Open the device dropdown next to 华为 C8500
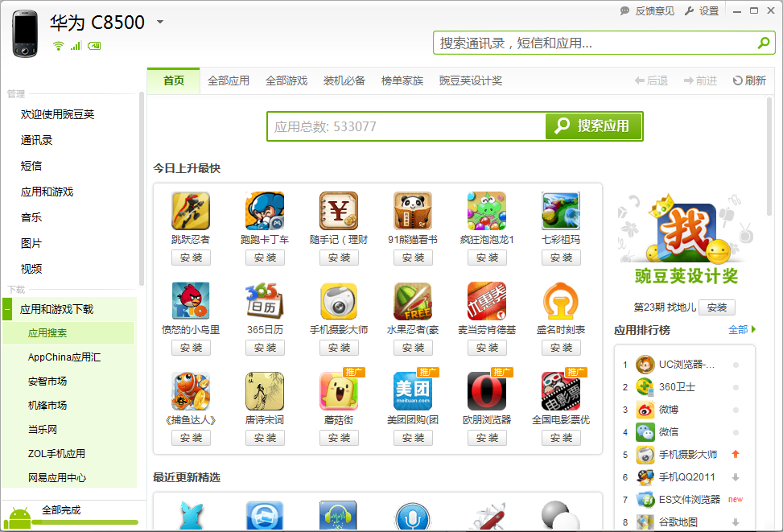 (160, 22)
